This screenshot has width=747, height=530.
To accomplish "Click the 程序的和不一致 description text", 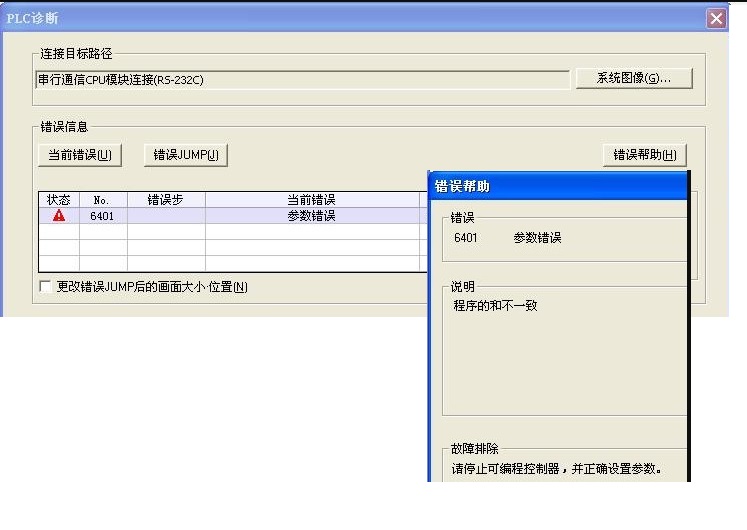I will click(x=496, y=305).
